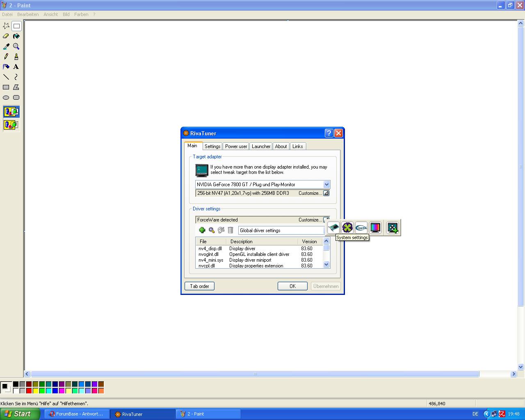Open the ? help menu in Paint
The width and height of the screenshot is (525, 420).
point(94,14)
